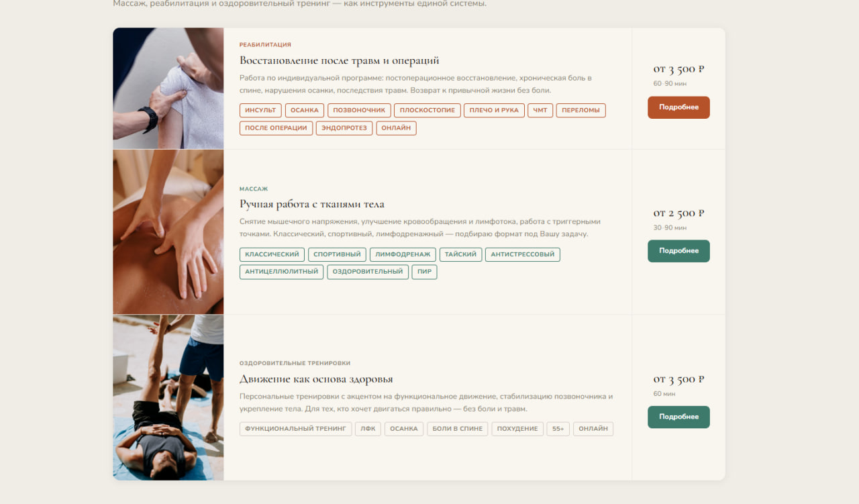Click heading Ручная работа с тканями тела

click(312, 204)
